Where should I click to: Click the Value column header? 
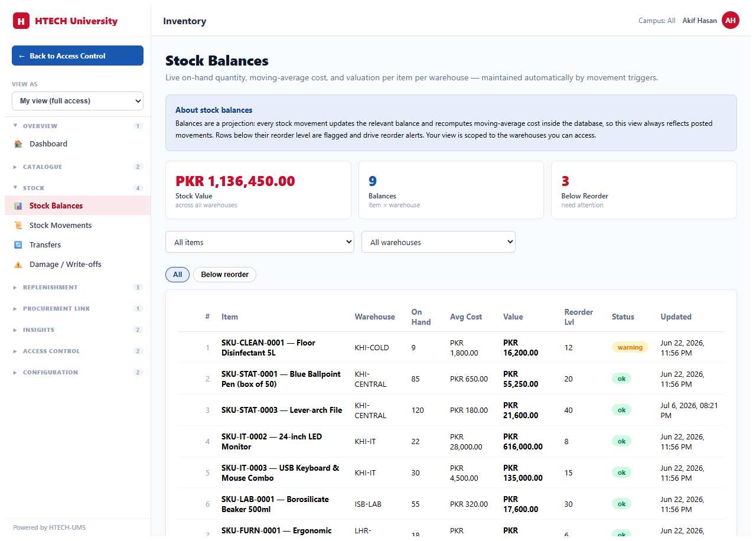pyautogui.click(x=513, y=317)
